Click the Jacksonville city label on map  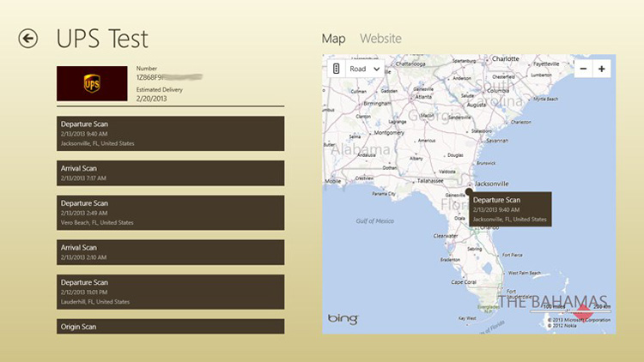492,184
